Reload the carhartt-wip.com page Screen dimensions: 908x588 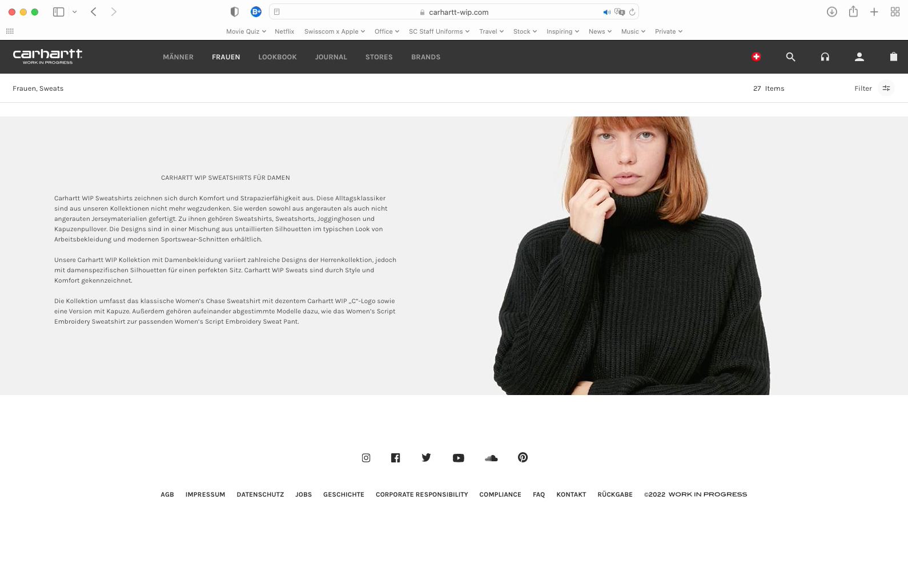click(x=632, y=12)
